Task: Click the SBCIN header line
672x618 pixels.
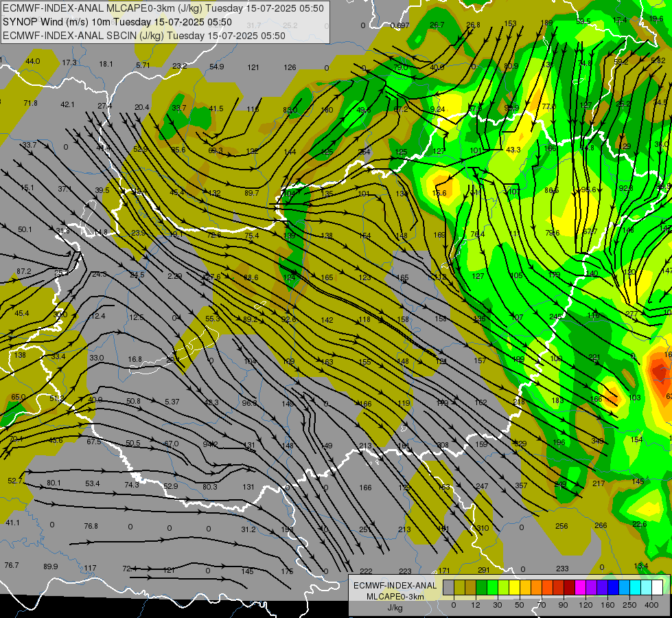Action: pyautogui.click(x=144, y=36)
